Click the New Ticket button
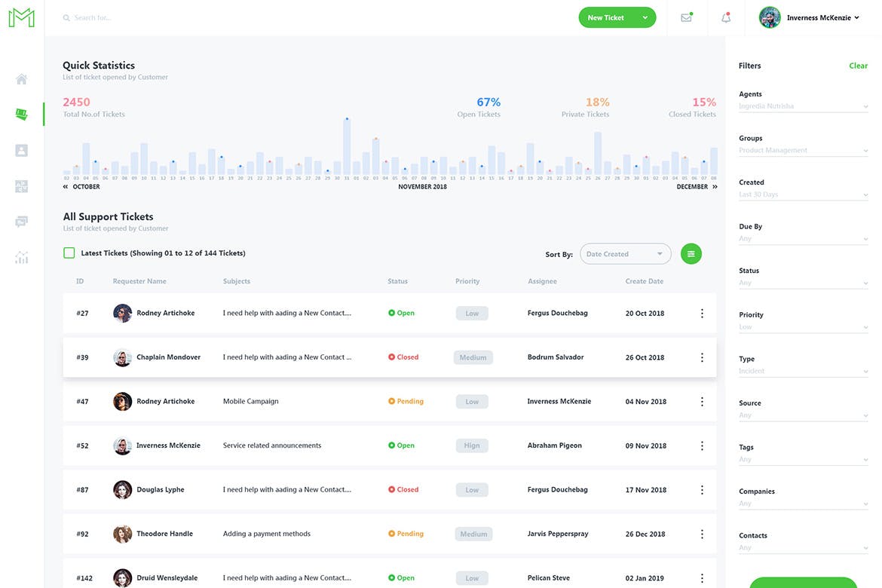Image resolution: width=882 pixels, height=588 pixels. coord(606,18)
